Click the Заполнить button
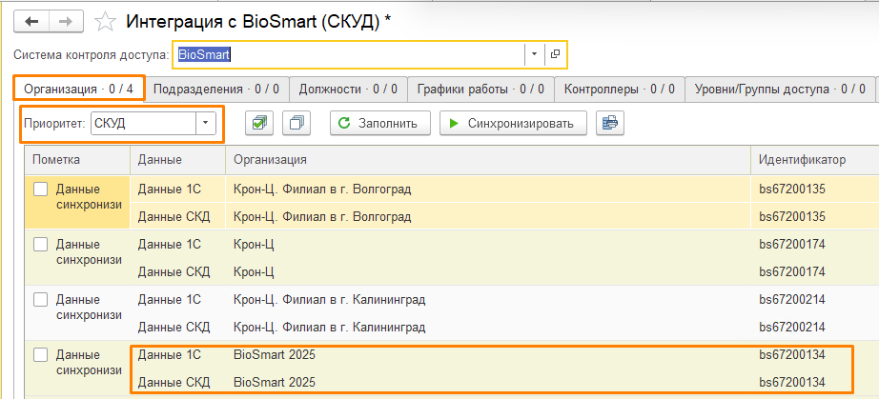879x399 pixels. coord(380,123)
